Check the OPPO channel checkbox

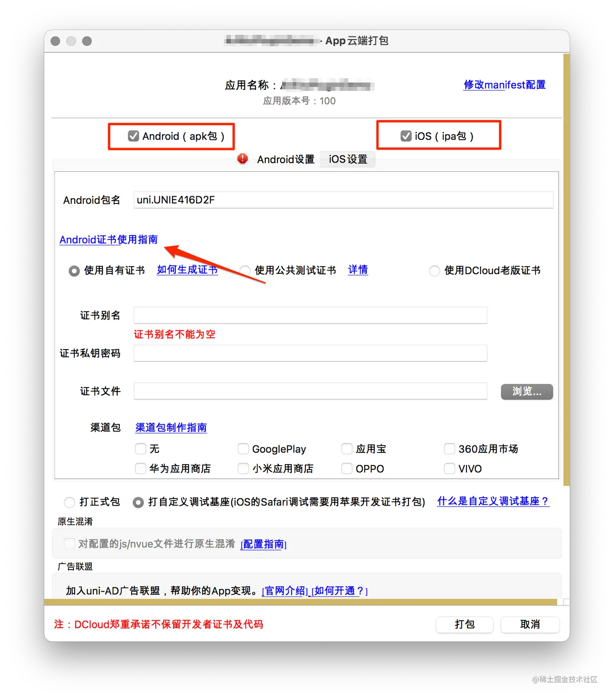347,469
